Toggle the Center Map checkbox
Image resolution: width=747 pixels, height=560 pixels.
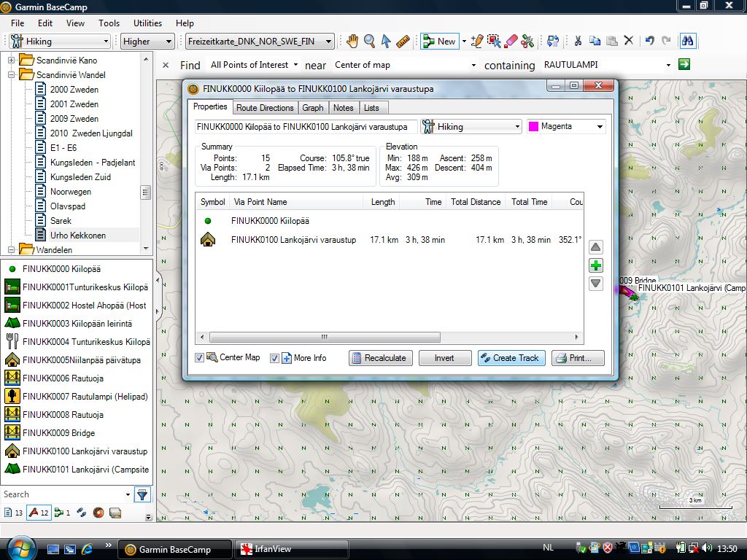pos(200,358)
